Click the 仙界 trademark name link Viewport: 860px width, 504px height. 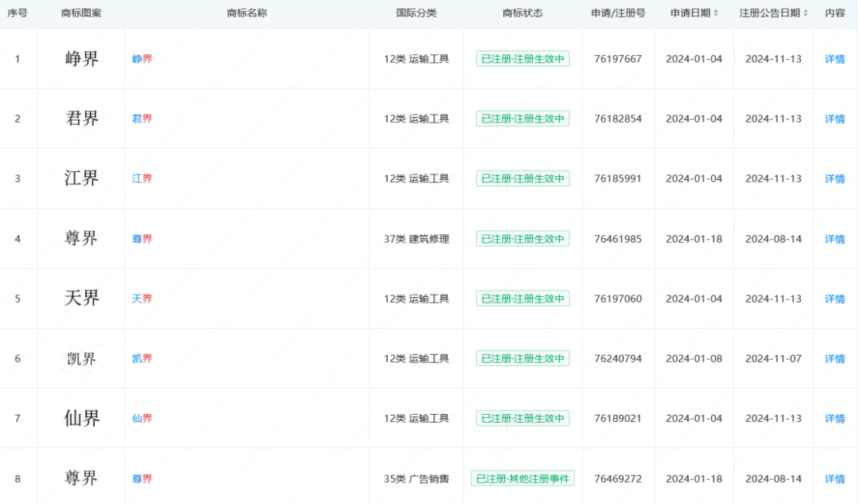(142, 418)
